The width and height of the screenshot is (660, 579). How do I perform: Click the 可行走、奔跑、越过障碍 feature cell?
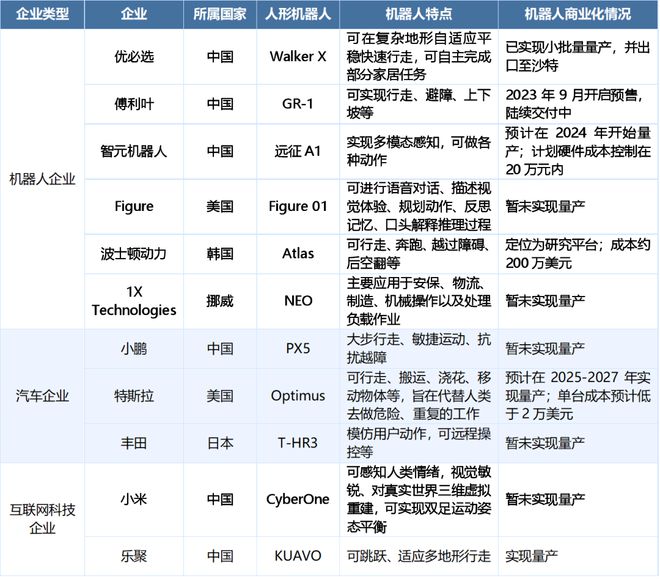[419, 254]
